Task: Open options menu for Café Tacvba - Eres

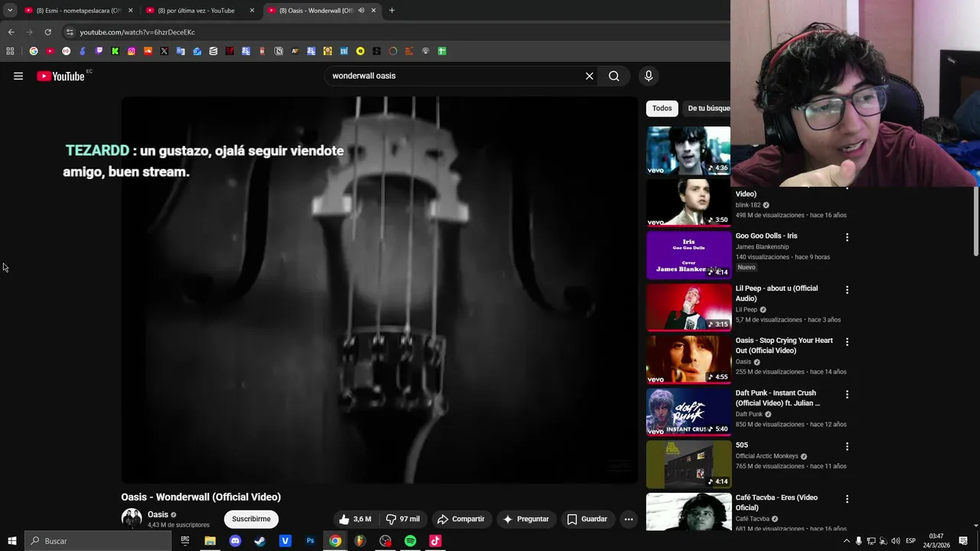Action: pos(847,499)
